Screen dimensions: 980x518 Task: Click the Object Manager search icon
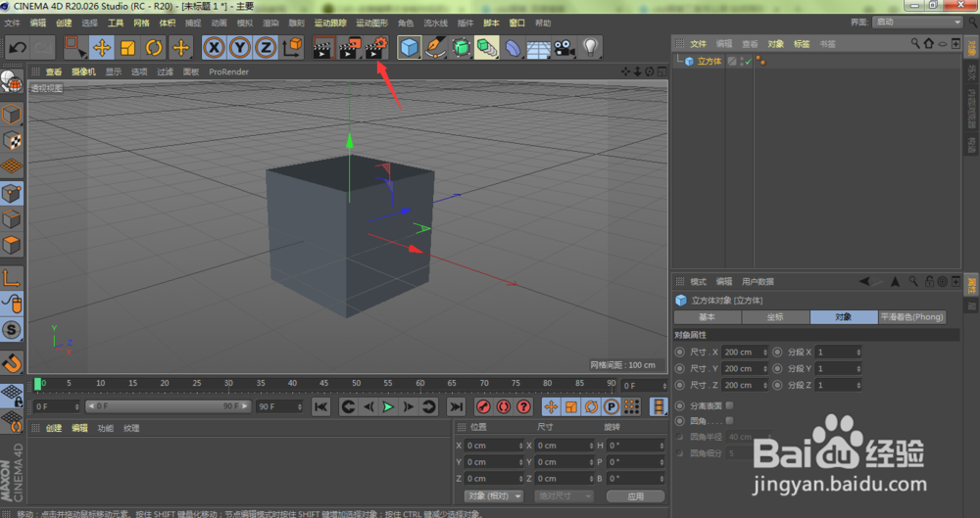[915, 43]
